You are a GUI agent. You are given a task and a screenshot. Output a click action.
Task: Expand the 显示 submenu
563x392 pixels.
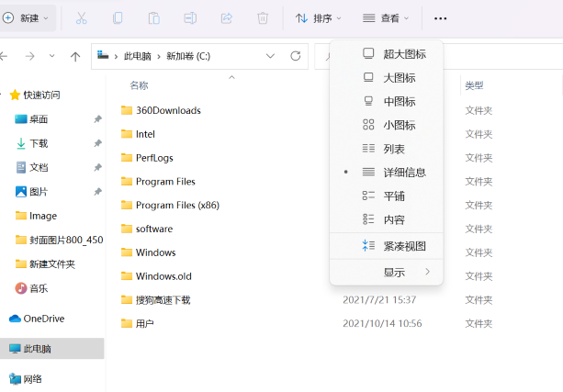tap(404, 272)
